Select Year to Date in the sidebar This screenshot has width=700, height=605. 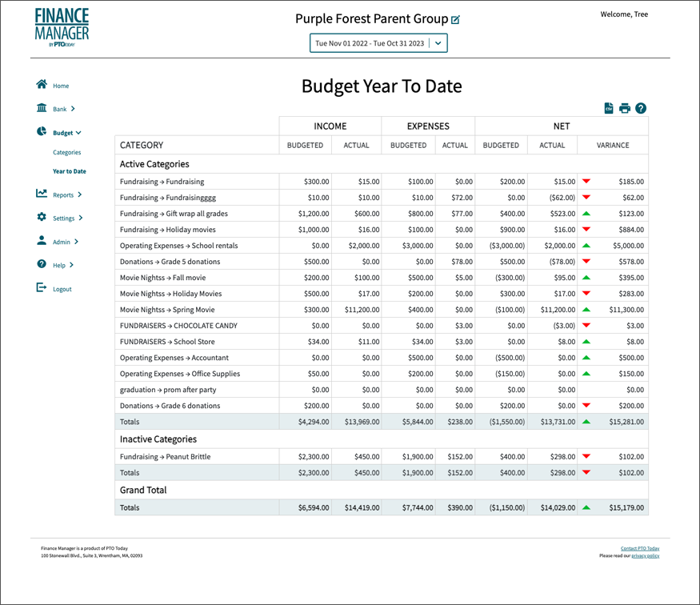pos(70,171)
